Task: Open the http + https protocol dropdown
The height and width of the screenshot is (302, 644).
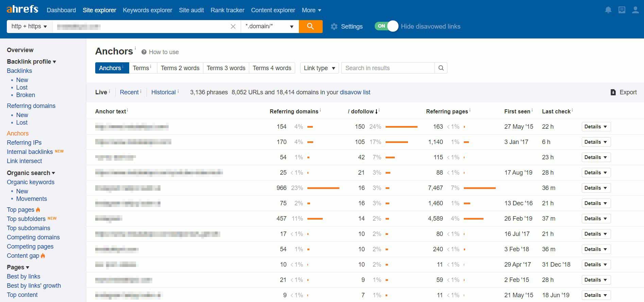Action: tap(29, 26)
